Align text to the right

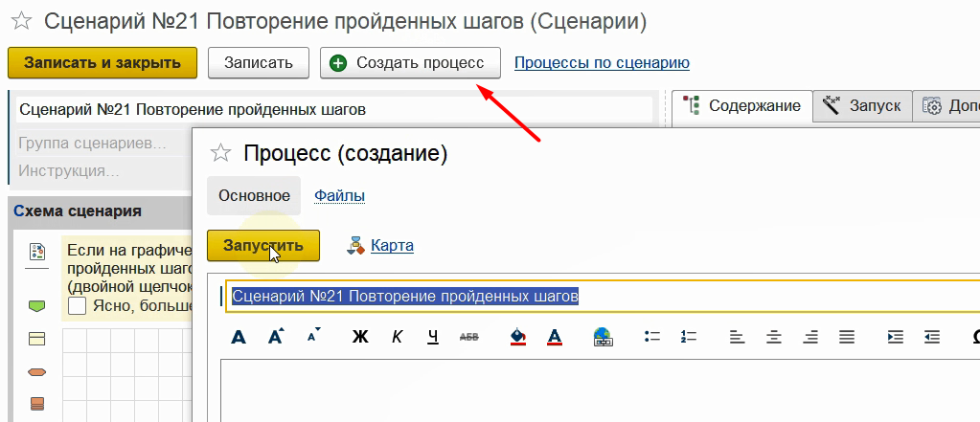(810, 337)
